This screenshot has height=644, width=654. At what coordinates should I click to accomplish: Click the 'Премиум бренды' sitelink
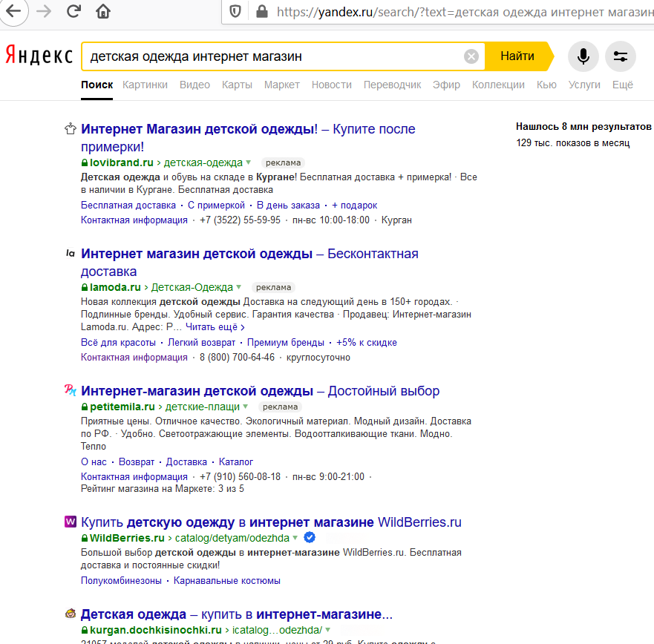[x=285, y=342]
